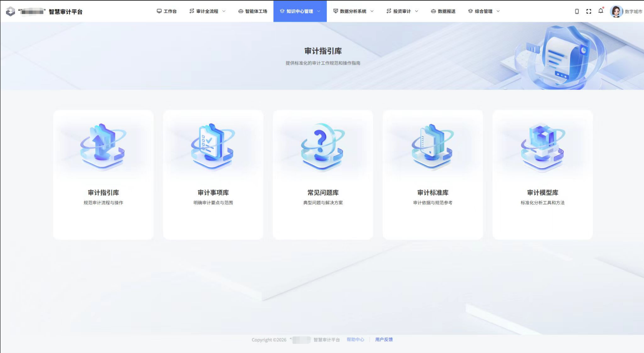Screen dimensions: 644x353
Task: Click the 投资审计 flow icon
Action: [389, 11]
